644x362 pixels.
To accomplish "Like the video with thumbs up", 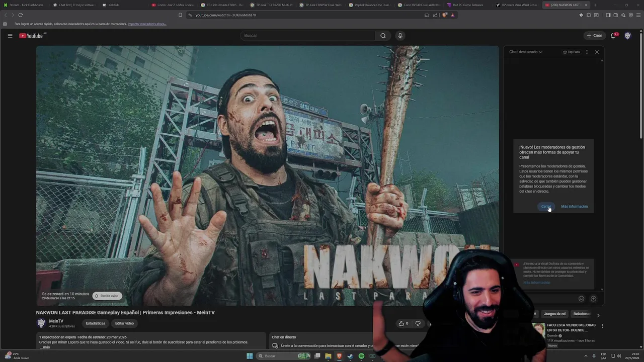I will [403, 323].
